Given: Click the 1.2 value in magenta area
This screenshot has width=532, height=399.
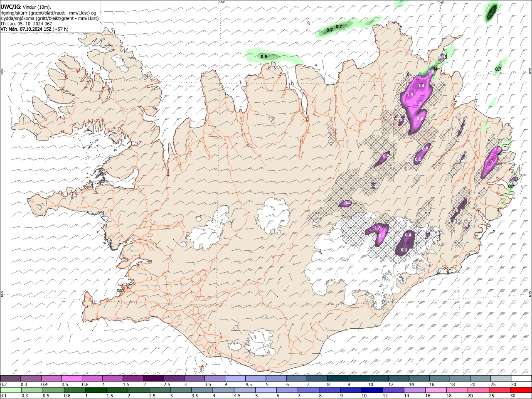Looking at the screenshot, I should coord(418,103).
